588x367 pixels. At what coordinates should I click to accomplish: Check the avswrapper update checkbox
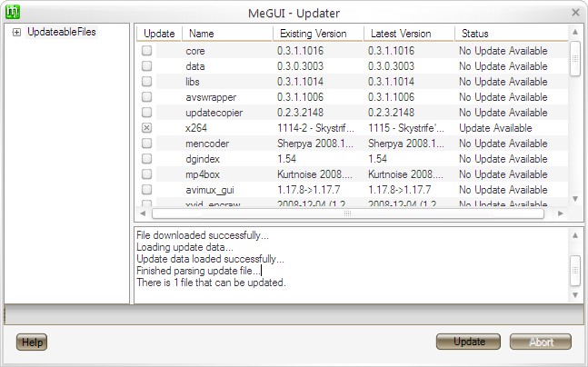(146, 97)
